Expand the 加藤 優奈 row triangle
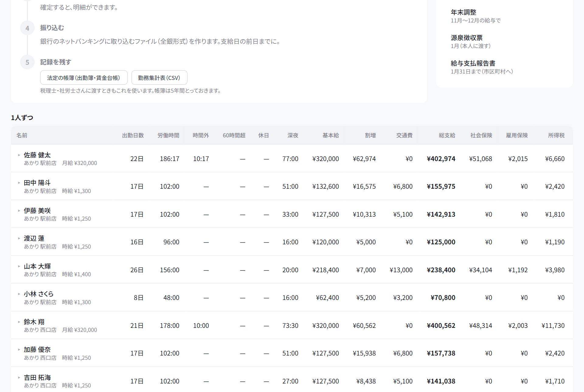Image resolution: width=584 pixels, height=392 pixels. coord(19,349)
